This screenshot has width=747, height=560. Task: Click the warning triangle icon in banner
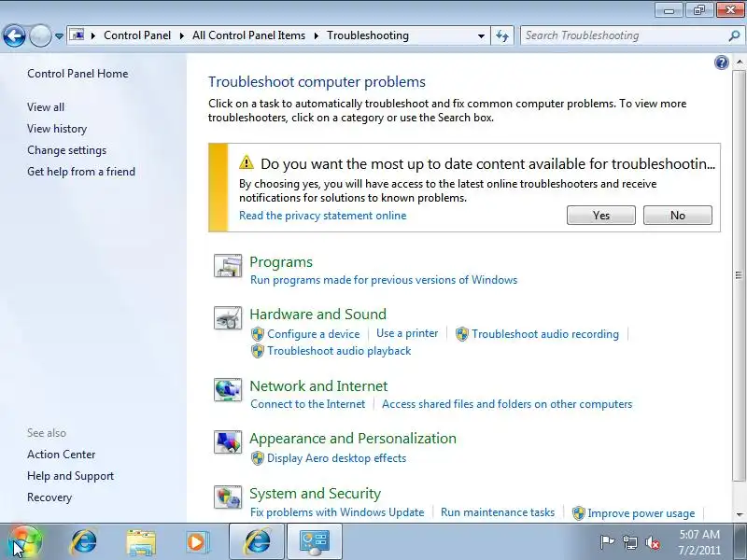(x=247, y=162)
